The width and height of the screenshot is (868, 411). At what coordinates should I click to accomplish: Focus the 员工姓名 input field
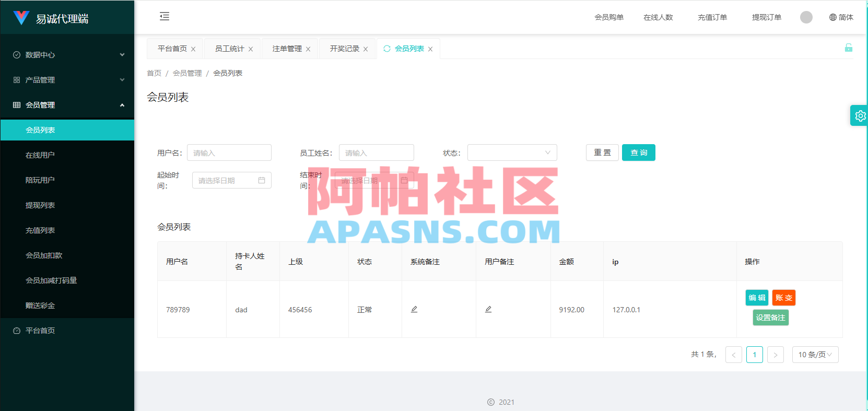coord(377,152)
